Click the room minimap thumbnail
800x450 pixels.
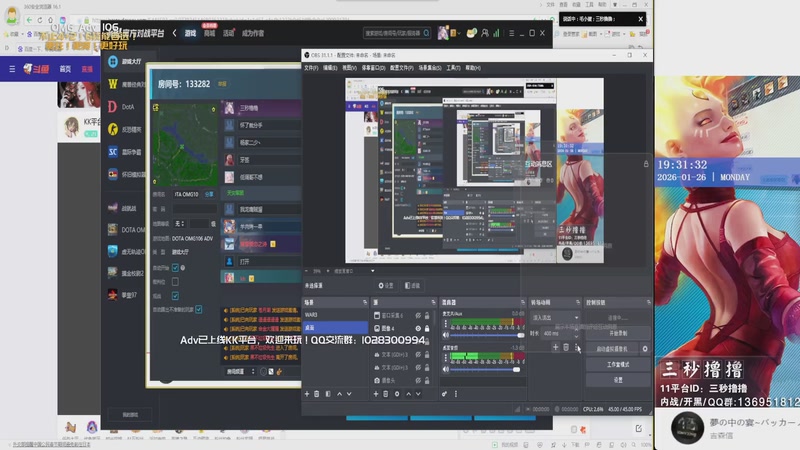tap(185, 144)
